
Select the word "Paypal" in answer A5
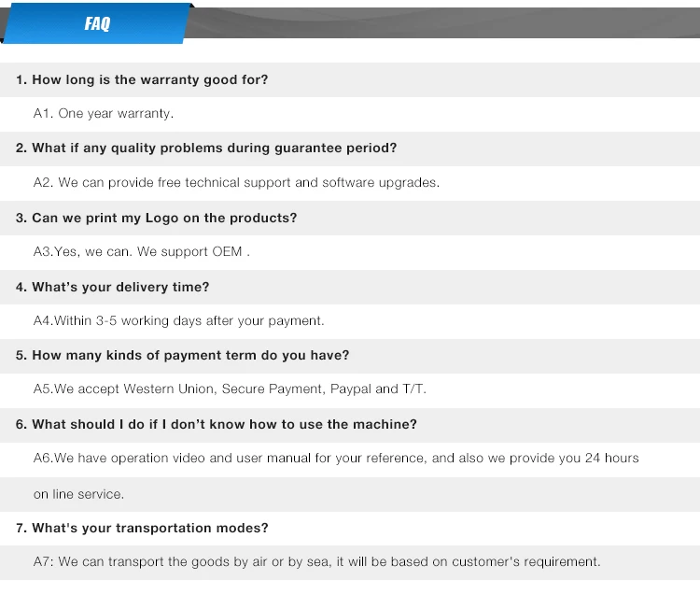350,389
